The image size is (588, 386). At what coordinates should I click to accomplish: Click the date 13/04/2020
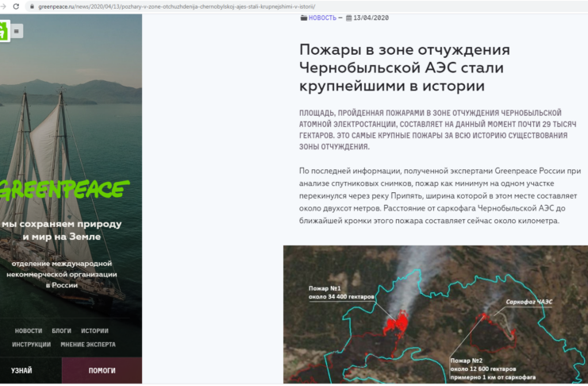[x=371, y=17]
